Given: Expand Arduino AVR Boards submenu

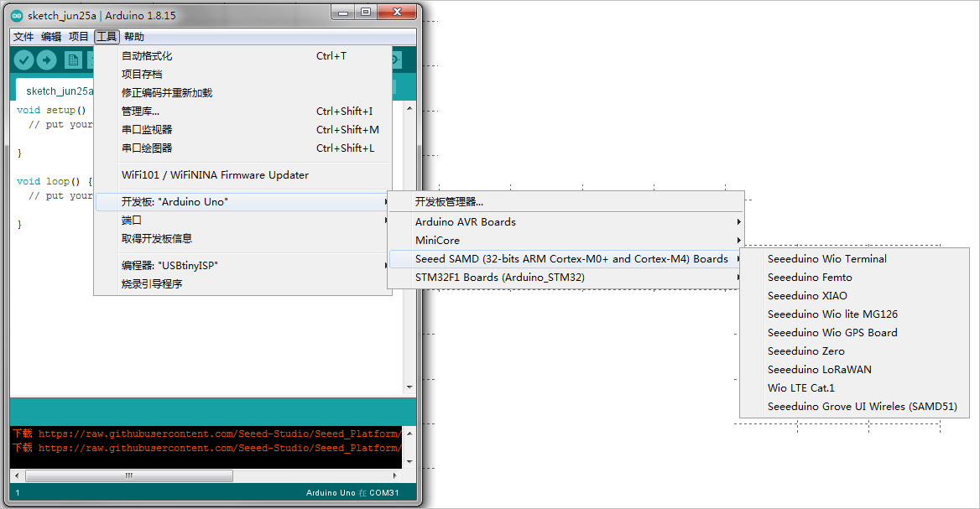Looking at the screenshot, I should coord(566,221).
